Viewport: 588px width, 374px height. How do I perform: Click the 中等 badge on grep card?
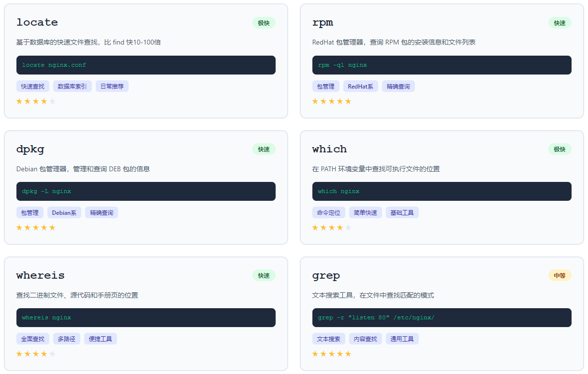pyautogui.click(x=559, y=275)
